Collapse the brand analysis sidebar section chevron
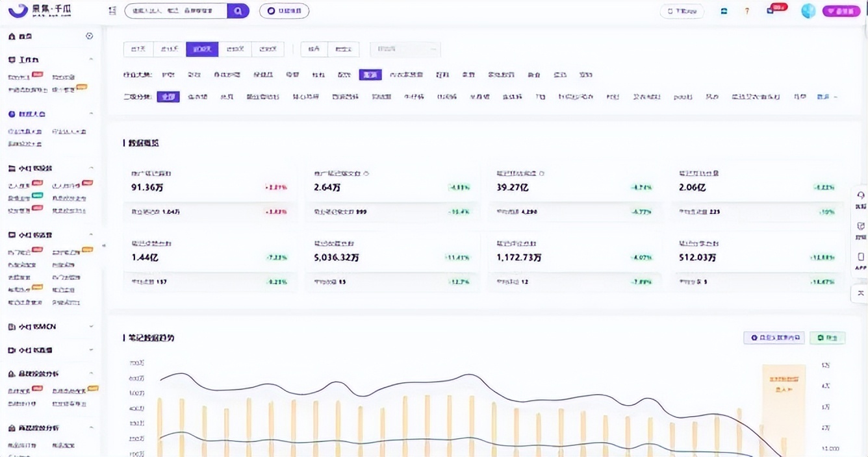868x457 pixels. point(91,374)
